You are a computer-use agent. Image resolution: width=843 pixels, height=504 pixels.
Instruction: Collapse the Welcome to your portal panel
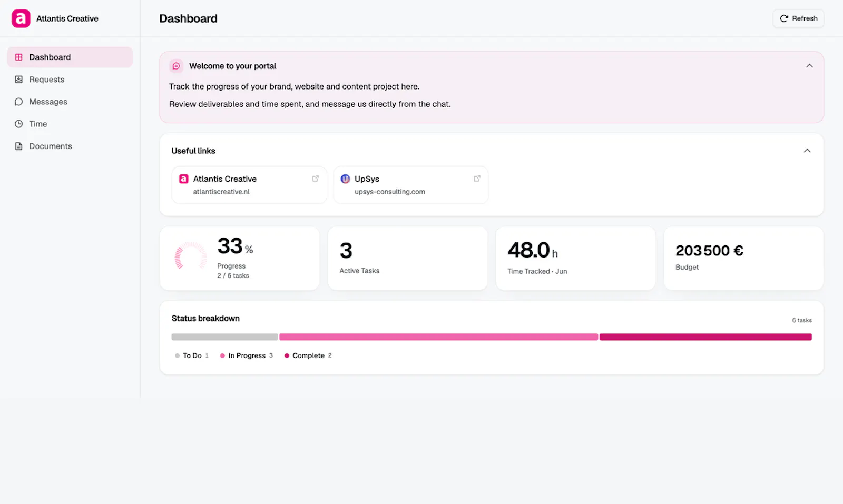(x=809, y=66)
